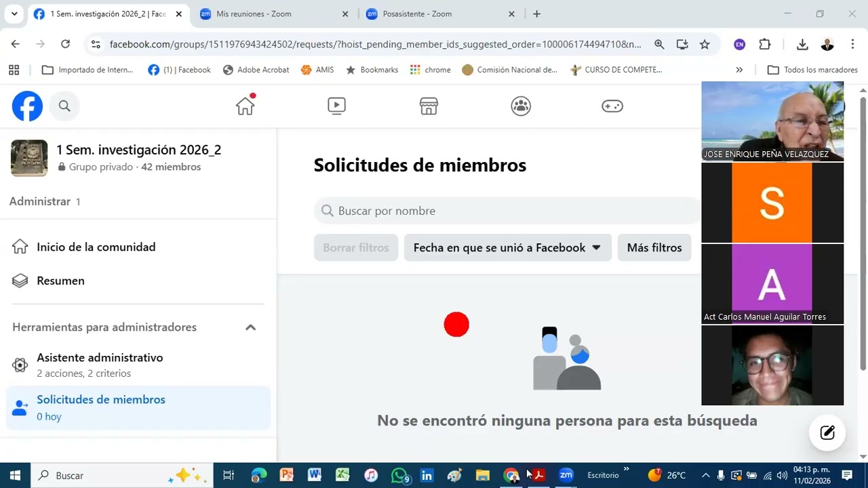The image size is (868, 488).
Task: Open the tab search dropdown arrow
Action: point(14,14)
